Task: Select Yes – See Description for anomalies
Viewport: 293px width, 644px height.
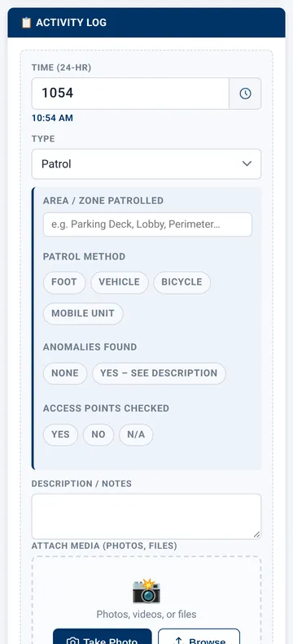Action: tap(159, 373)
